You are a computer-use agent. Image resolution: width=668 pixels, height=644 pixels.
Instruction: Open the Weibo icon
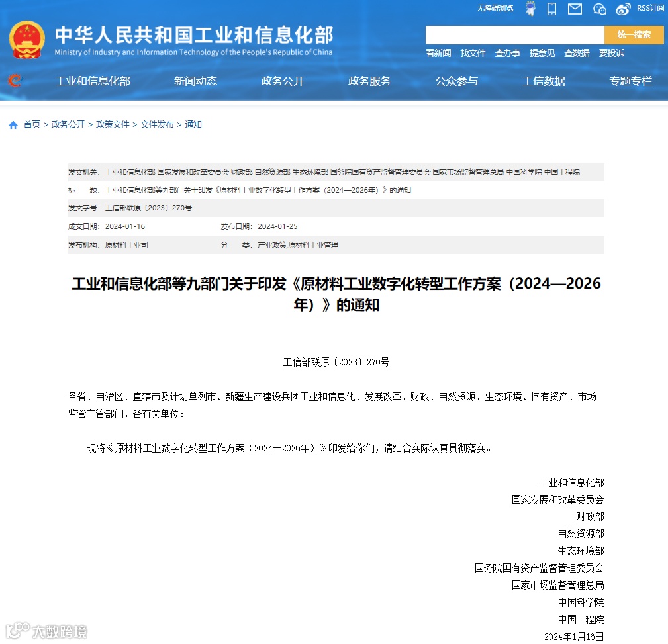623,9
